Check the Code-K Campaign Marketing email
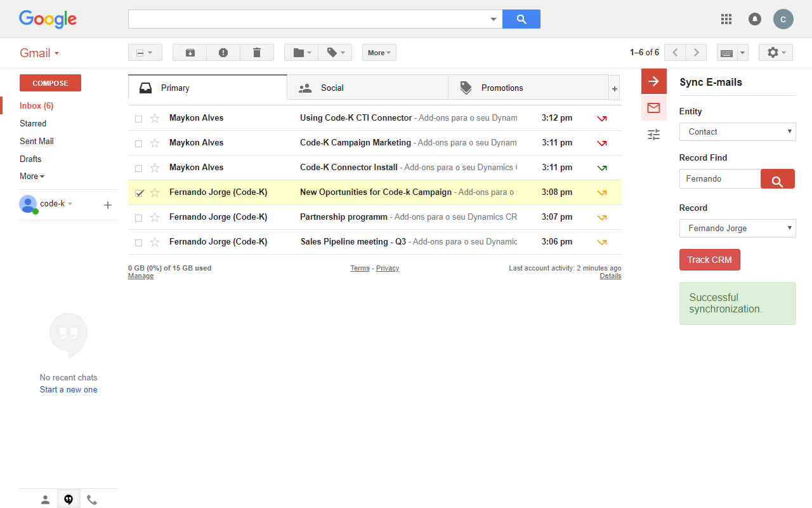The height and width of the screenshot is (508, 812). [x=139, y=144]
